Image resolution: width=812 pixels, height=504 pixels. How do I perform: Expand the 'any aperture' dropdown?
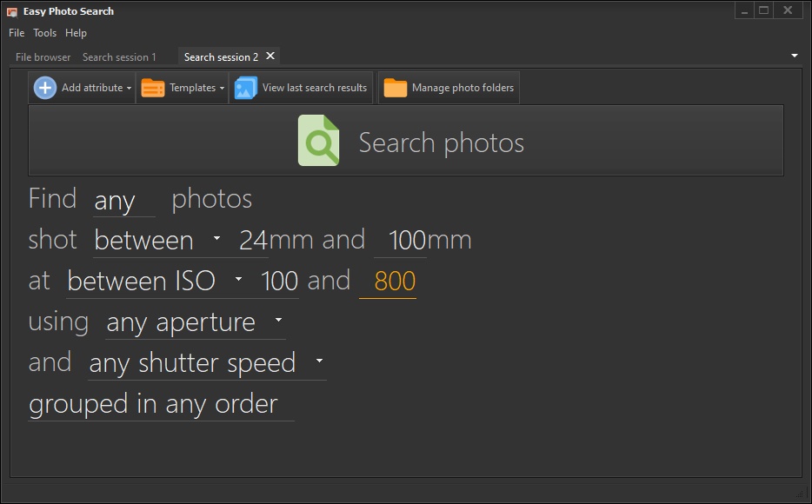point(278,321)
